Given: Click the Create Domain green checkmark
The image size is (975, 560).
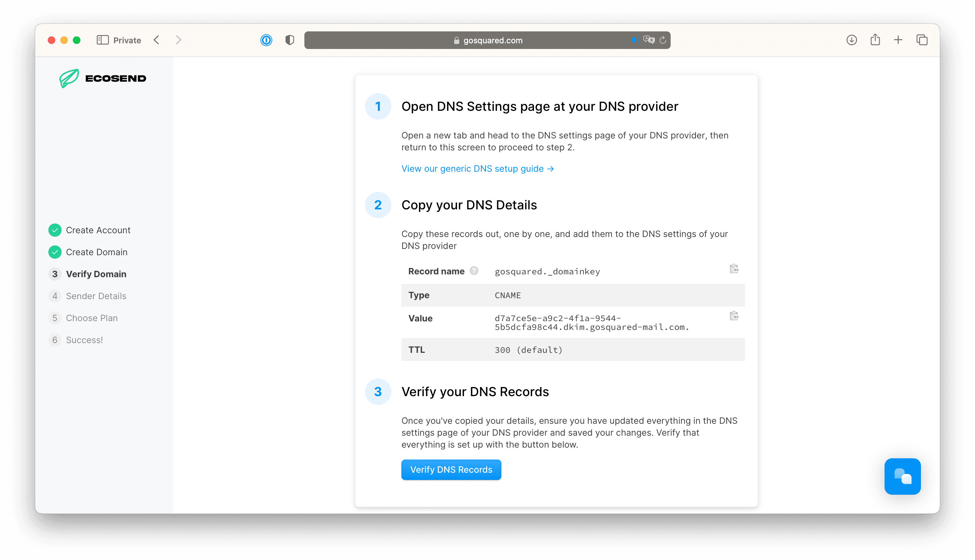Looking at the screenshot, I should coord(55,252).
